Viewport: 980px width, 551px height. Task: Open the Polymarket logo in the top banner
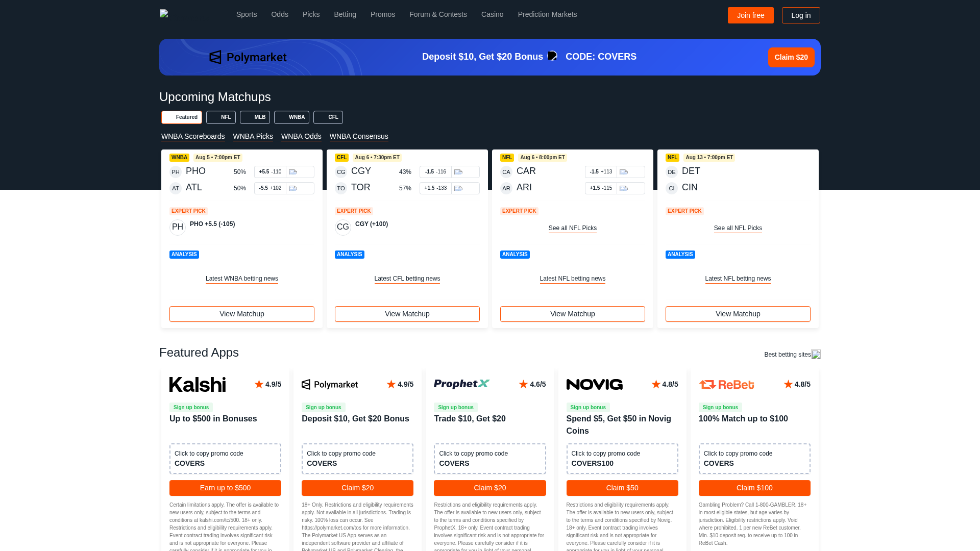tap(248, 57)
